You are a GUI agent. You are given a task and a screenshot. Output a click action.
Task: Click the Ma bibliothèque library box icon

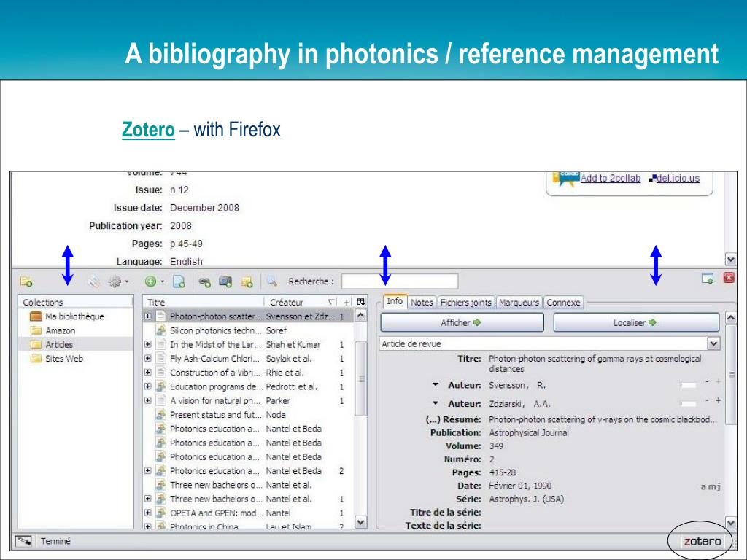36,316
